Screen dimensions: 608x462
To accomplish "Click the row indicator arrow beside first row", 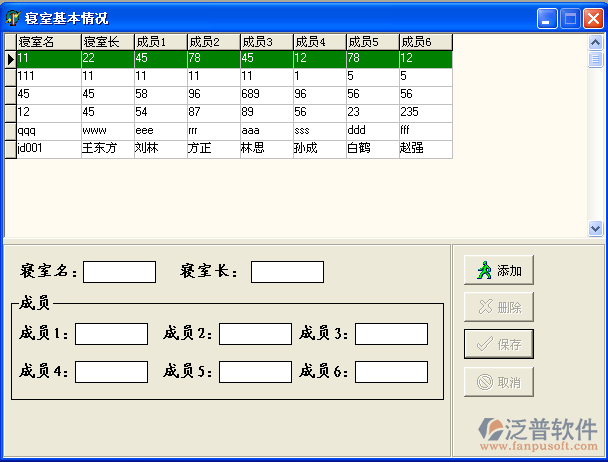I will pos(10,59).
